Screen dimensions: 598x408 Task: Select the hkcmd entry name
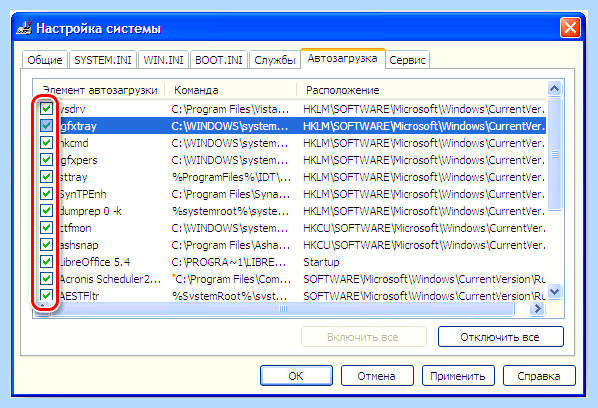pos(74,143)
